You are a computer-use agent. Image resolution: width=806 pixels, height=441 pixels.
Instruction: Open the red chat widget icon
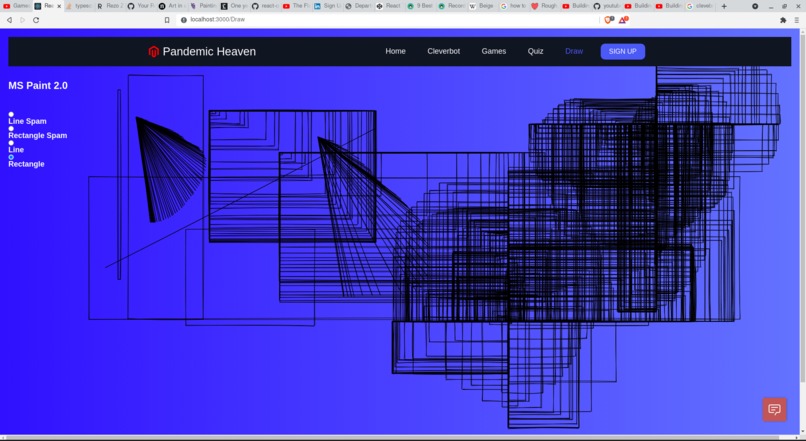774,409
